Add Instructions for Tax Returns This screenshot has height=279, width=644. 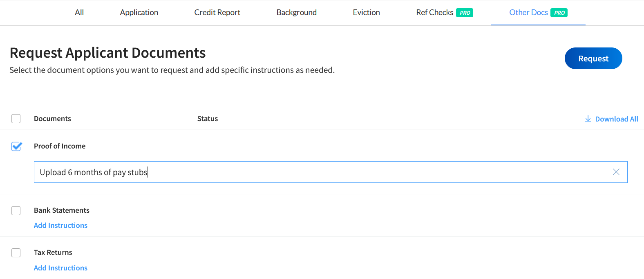pyautogui.click(x=60, y=268)
